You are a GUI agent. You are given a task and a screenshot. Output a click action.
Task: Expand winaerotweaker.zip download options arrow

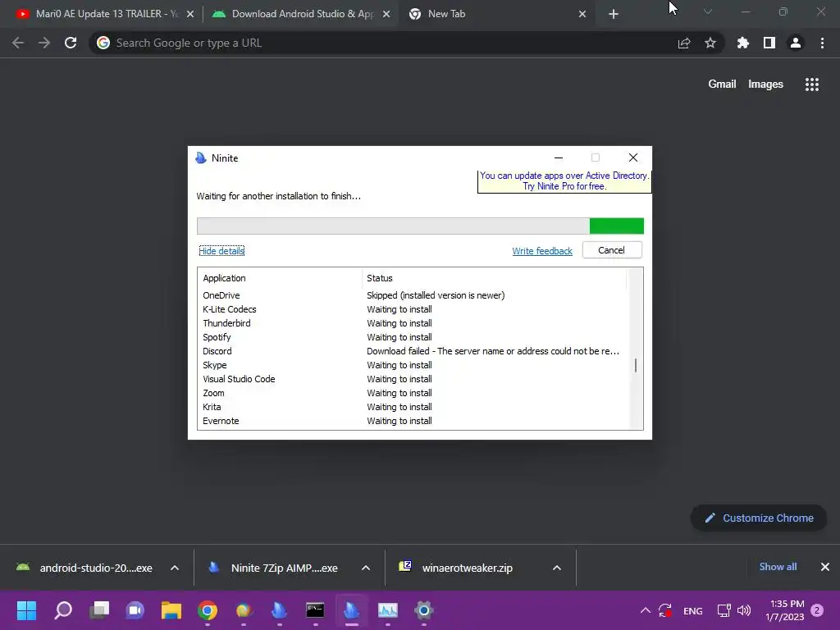557,568
